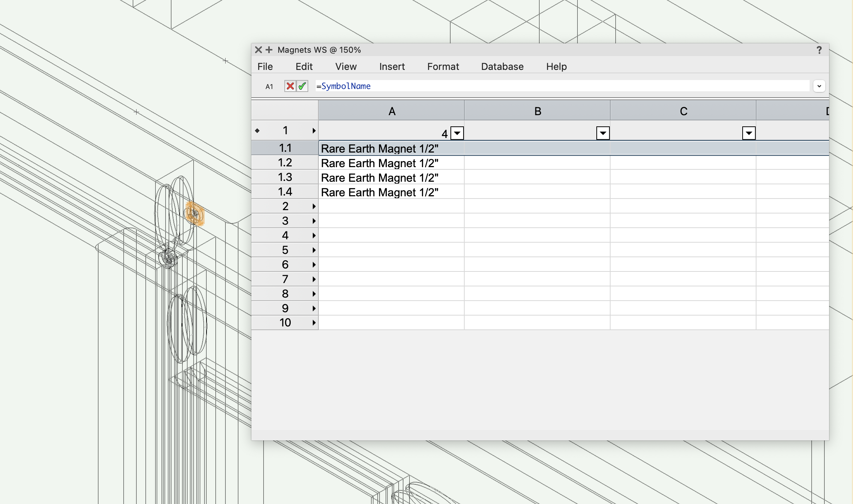
Task: Select column B header
Action: point(537,111)
